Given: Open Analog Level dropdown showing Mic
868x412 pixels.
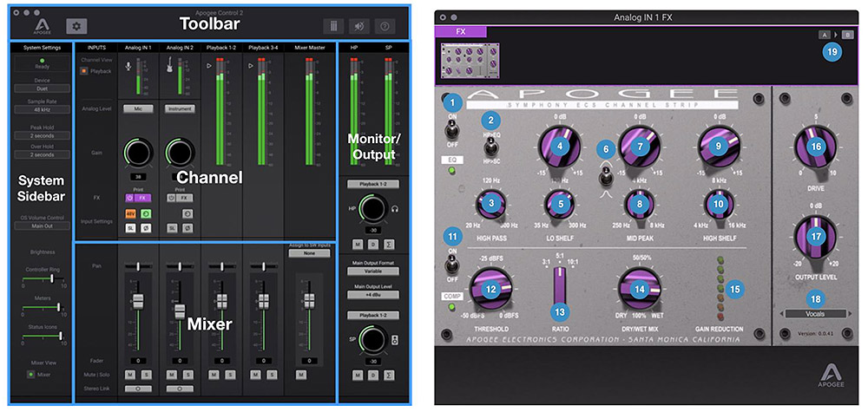Looking at the screenshot, I should point(138,109).
